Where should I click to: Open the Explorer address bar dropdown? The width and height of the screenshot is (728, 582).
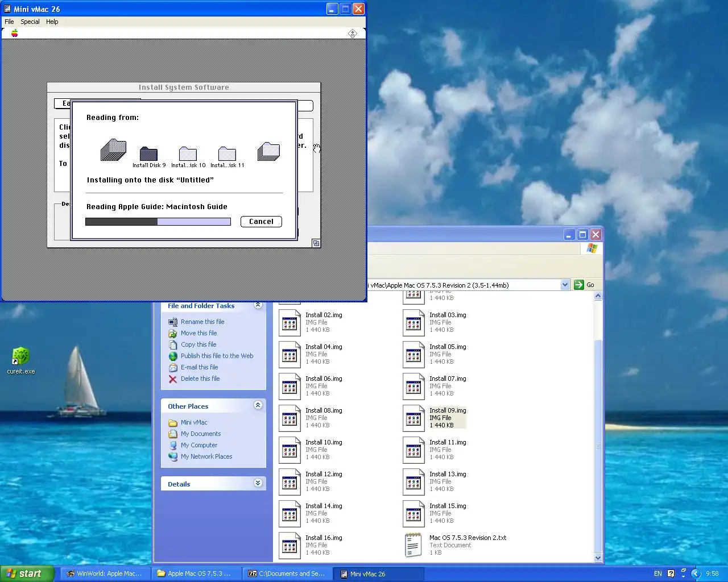565,285
